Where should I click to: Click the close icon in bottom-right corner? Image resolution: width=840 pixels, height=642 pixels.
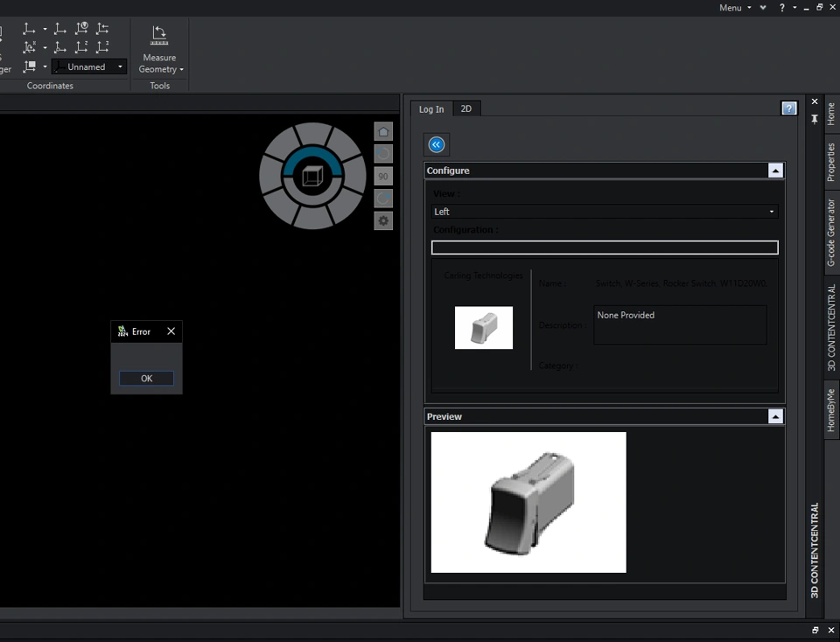pyautogui.click(x=831, y=631)
